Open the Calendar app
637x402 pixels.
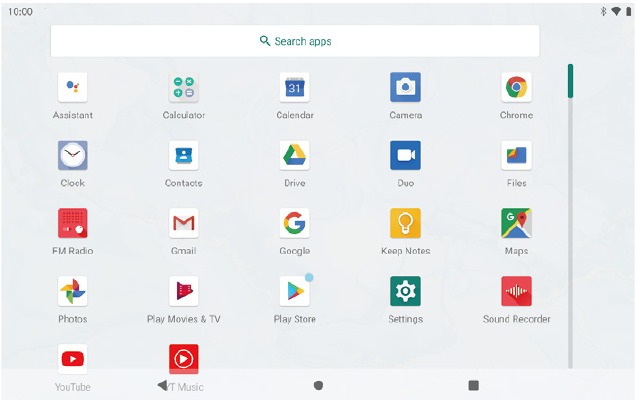[x=295, y=87]
